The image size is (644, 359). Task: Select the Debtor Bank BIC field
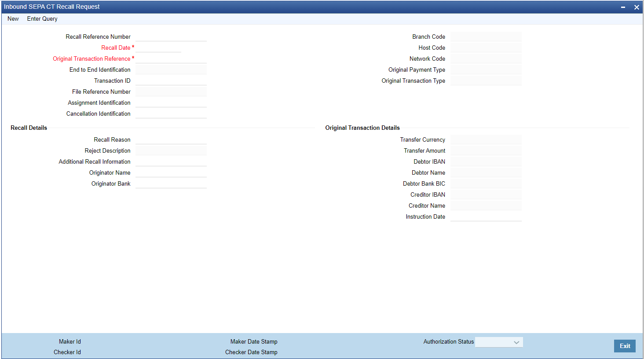point(486,183)
